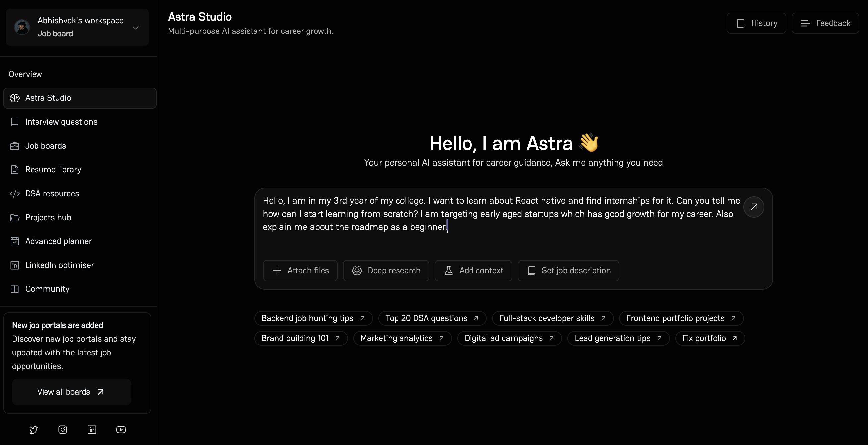Viewport: 868px width, 445px height.
Task: Choose the Top 20 DSA questions suggestion
Action: tap(432, 318)
